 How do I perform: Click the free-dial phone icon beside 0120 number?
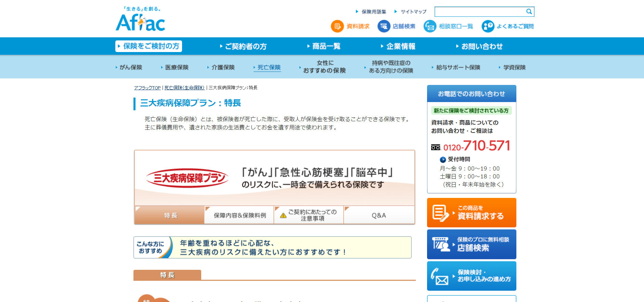tap(436, 147)
